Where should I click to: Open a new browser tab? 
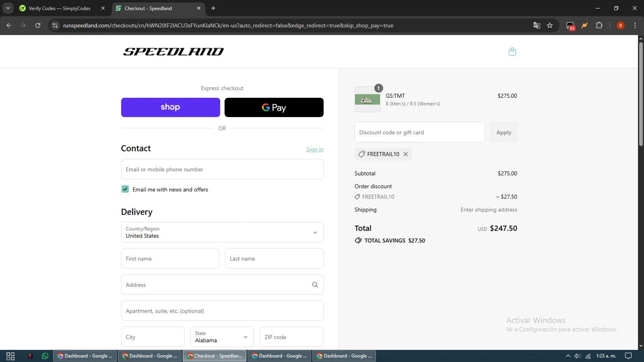213,8
